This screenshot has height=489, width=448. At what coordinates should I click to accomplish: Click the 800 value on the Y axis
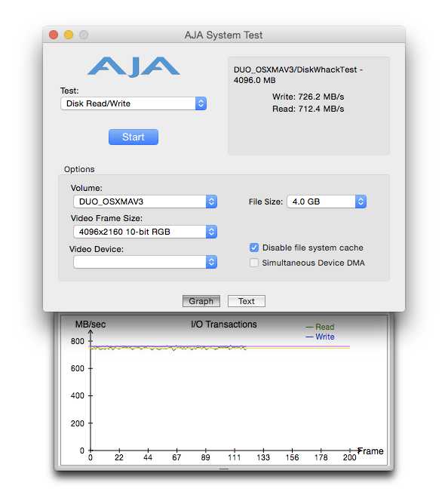(x=78, y=341)
